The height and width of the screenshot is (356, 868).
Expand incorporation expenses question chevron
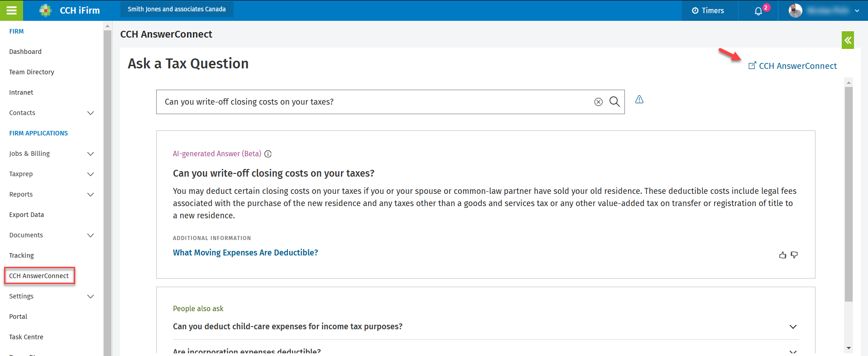pyautogui.click(x=793, y=351)
